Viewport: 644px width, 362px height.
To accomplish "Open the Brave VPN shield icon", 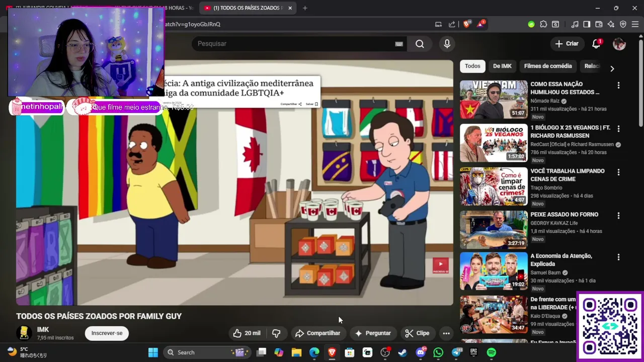I will 623,24.
